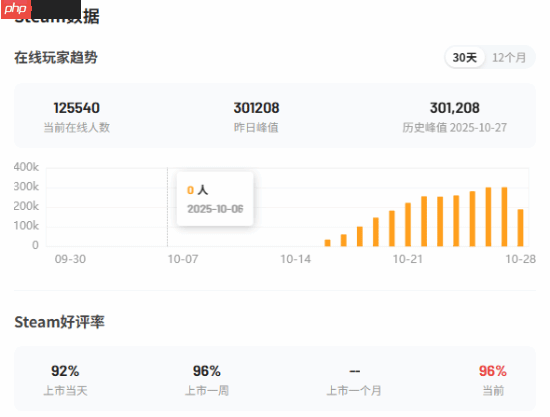550x417 pixels.
Task: Click the 当前 label
Action: tap(493, 390)
